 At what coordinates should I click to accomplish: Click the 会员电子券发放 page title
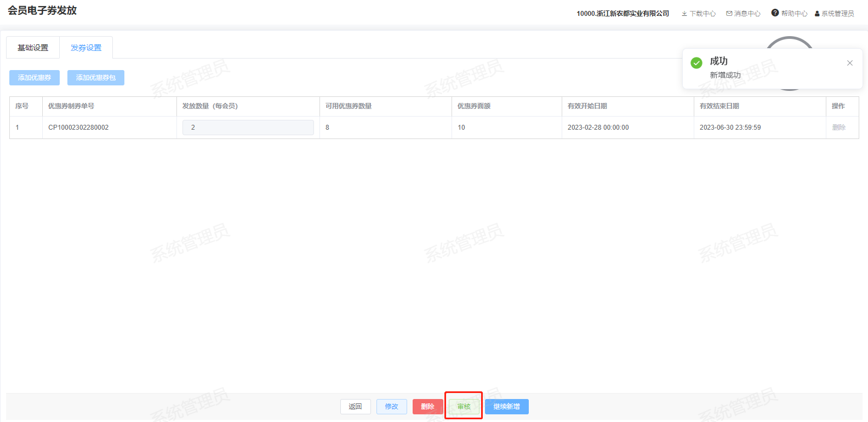click(x=42, y=10)
